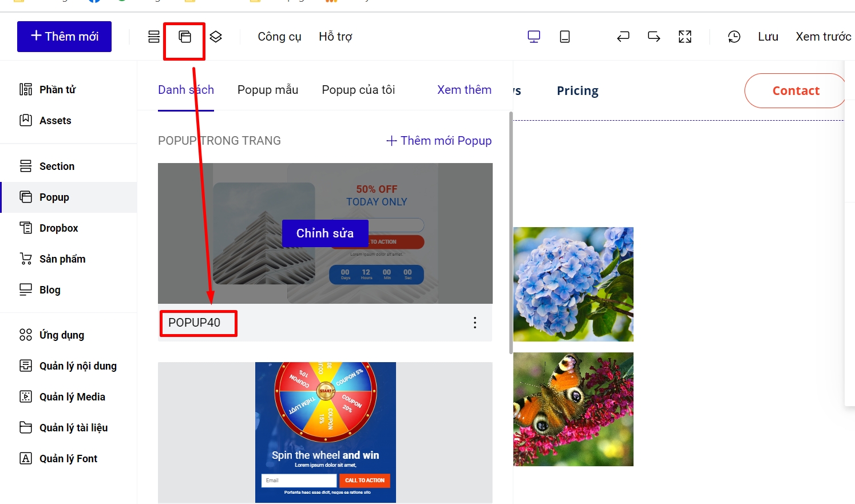The image size is (855, 504).
Task: Click Thêm mới Popup link
Action: [439, 141]
